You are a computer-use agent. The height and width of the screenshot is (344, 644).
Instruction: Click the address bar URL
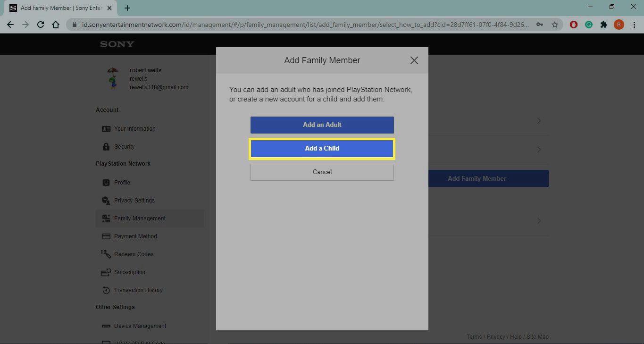click(x=305, y=25)
